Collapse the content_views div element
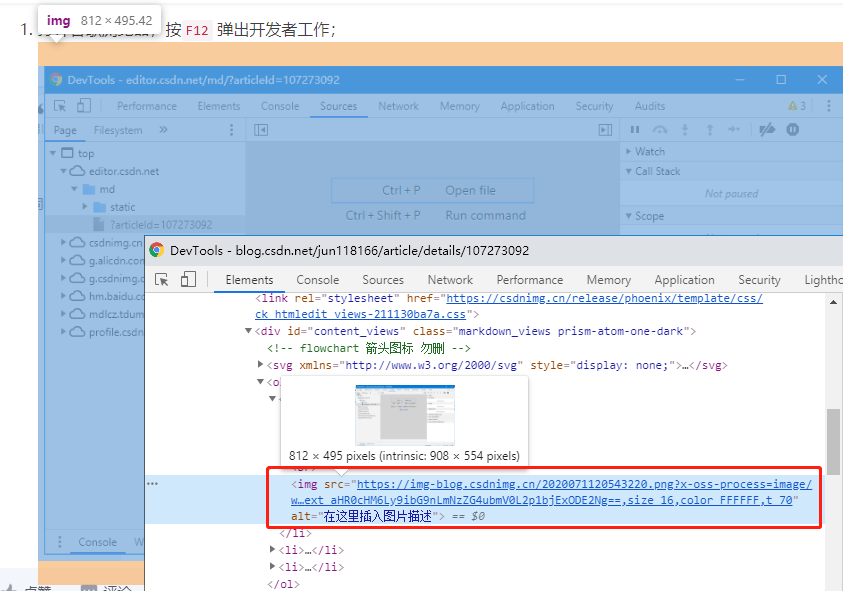This screenshot has height=591, width=843. click(x=248, y=331)
